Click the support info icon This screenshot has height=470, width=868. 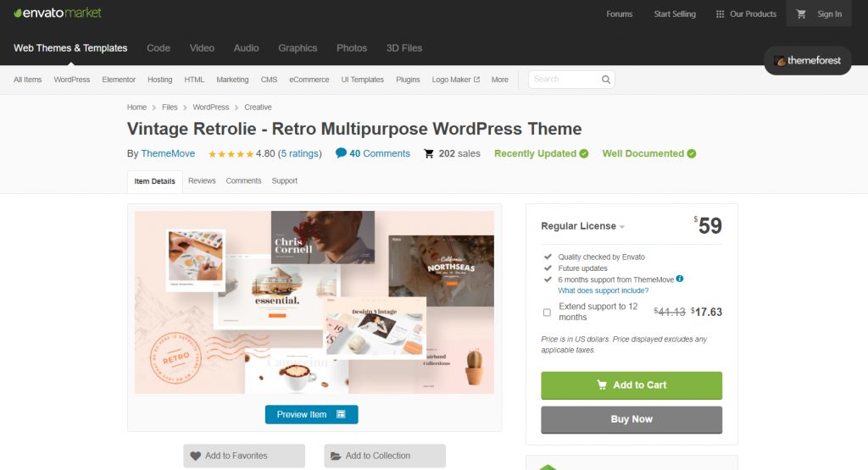680,279
